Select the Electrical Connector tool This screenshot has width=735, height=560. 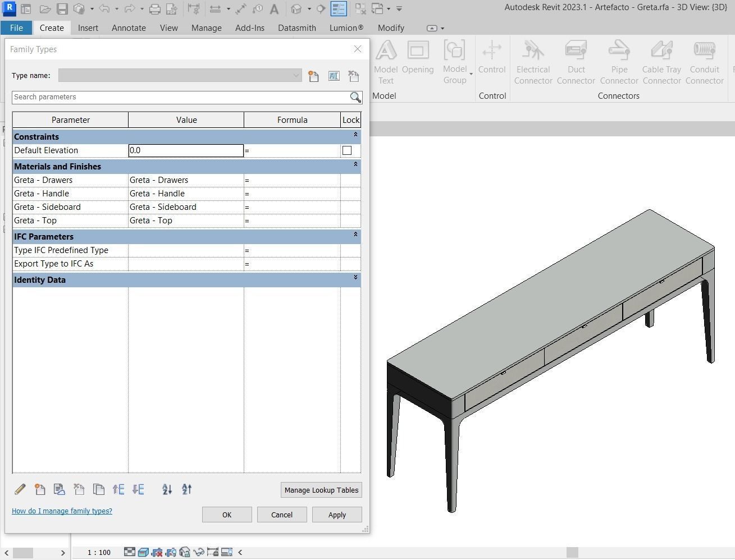tap(533, 62)
